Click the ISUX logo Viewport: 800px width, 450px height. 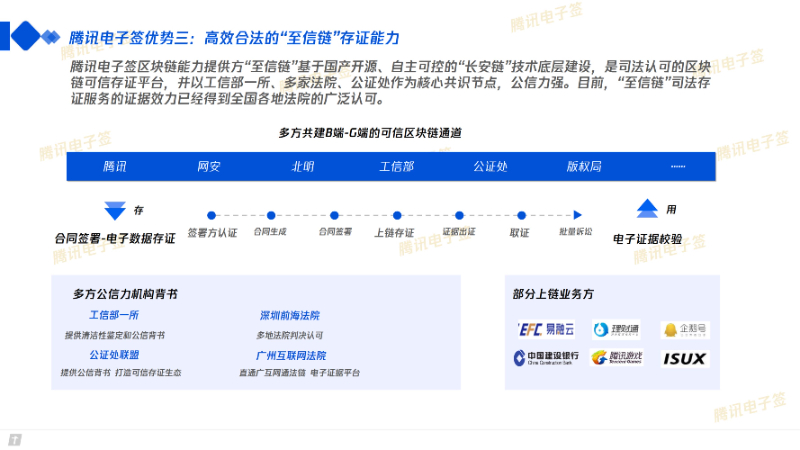pos(685,359)
